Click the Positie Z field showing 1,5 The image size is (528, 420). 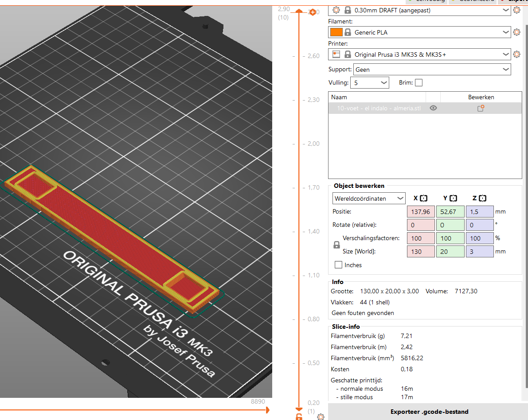pyautogui.click(x=480, y=212)
